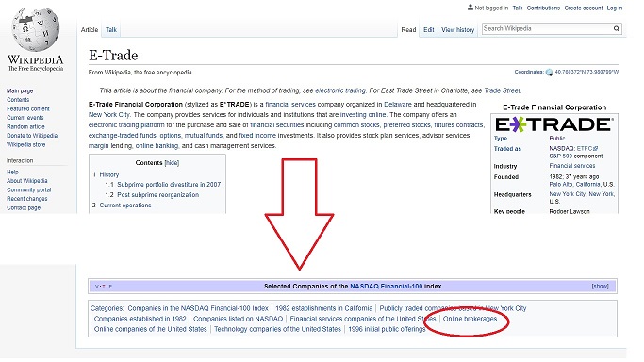Click Donate to Wikipedia

[32, 136]
